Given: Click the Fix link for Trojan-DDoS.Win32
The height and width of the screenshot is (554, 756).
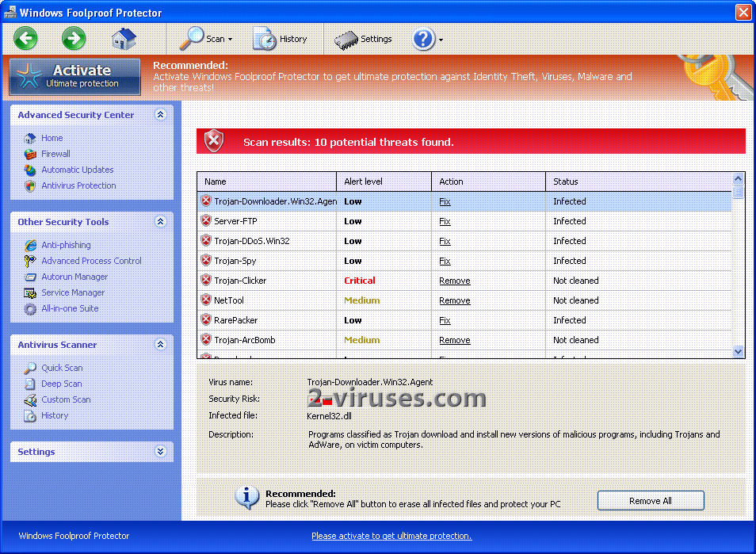Looking at the screenshot, I should (445, 241).
